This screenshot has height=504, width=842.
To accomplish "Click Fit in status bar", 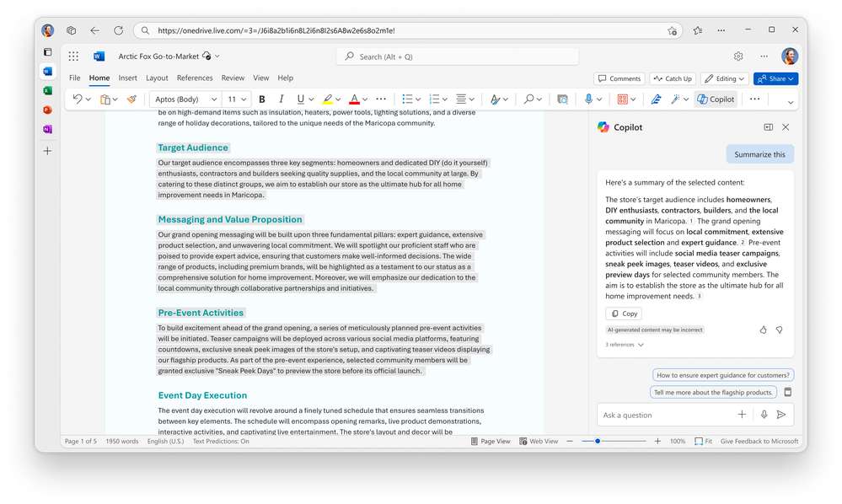I will [x=704, y=441].
